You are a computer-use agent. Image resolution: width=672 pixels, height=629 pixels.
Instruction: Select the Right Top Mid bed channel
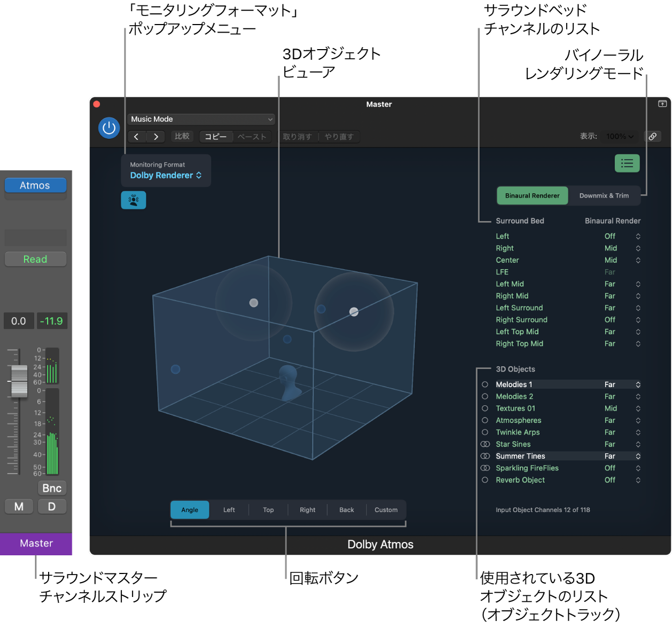pyautogui.click(x=568, y=344)
